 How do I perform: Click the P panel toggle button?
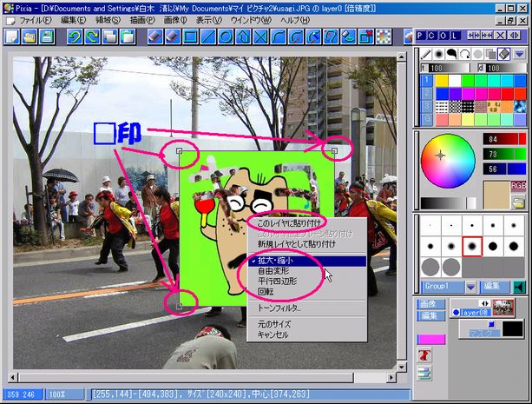pyautogui.click(x=421, y=36)
